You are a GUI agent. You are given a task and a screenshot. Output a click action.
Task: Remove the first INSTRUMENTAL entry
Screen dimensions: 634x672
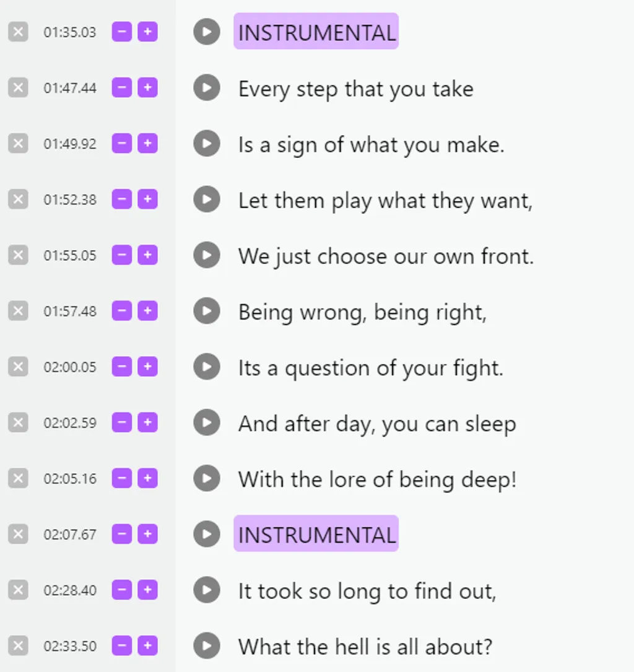[x=18, y=32]
